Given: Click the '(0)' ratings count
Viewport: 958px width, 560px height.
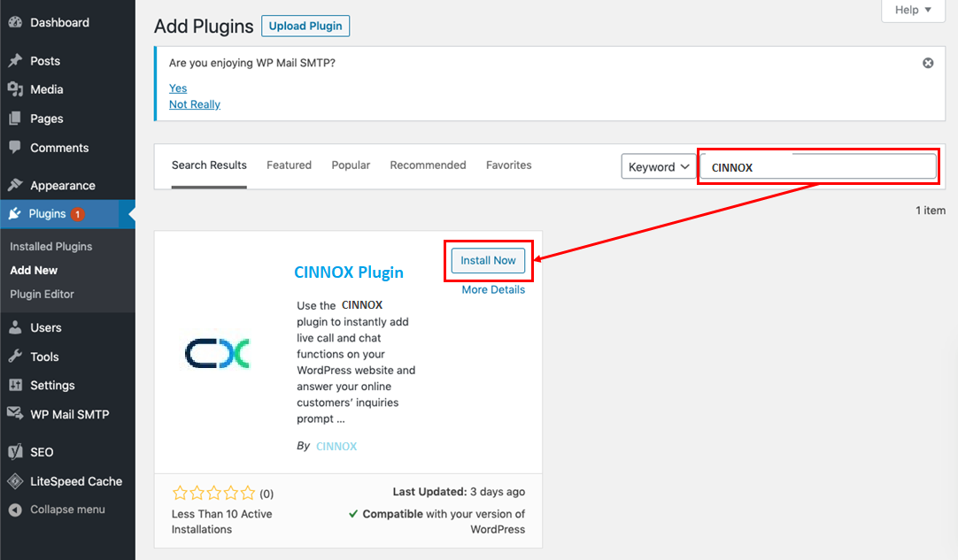Looking at the screenshot, I should click(x=267, y=494).
